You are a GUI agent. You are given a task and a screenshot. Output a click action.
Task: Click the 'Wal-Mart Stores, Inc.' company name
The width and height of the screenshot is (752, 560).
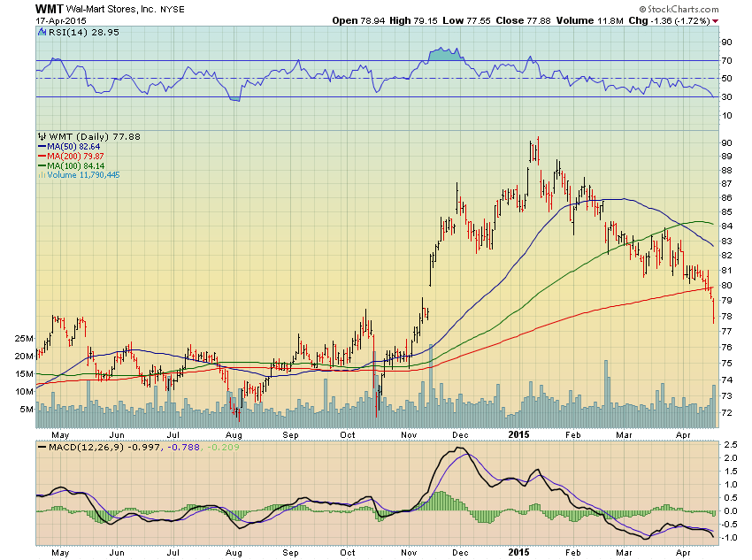pos(111,9)
